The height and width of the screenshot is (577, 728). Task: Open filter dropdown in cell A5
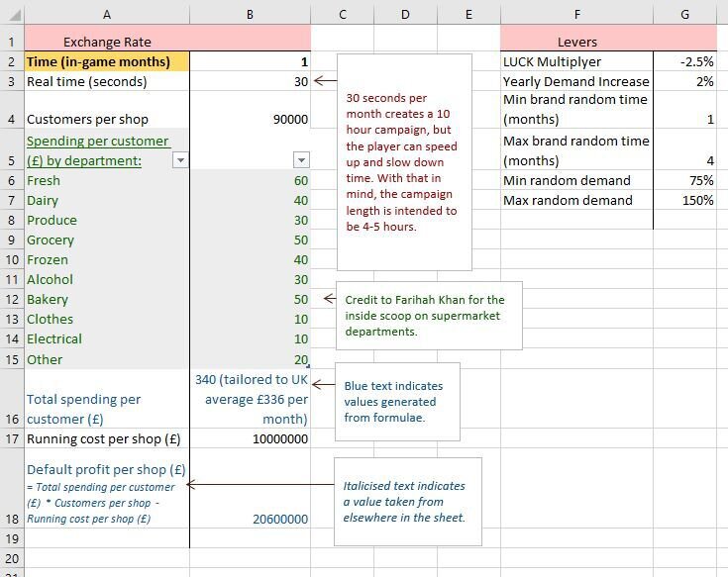(180, 160)
